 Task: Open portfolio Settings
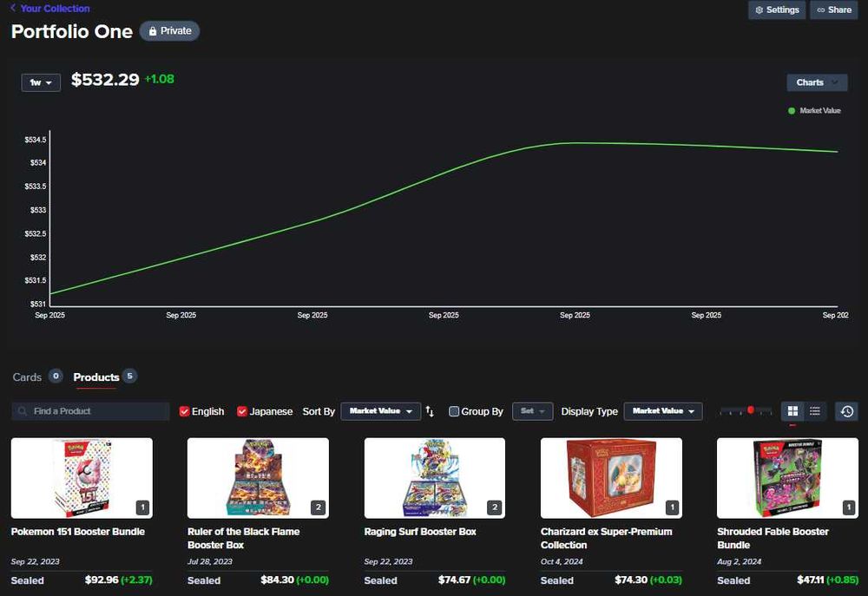point(777,10)
